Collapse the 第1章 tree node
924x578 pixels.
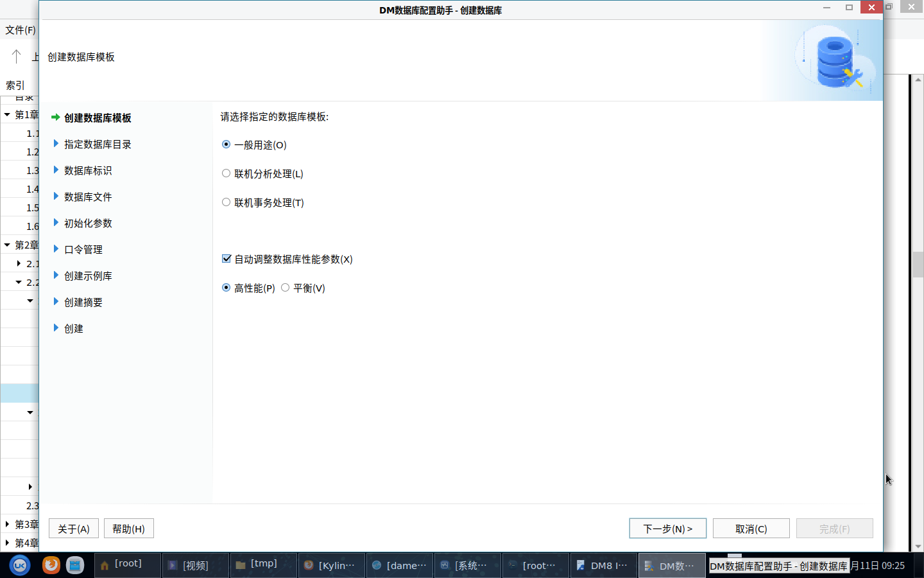(7, 114)
